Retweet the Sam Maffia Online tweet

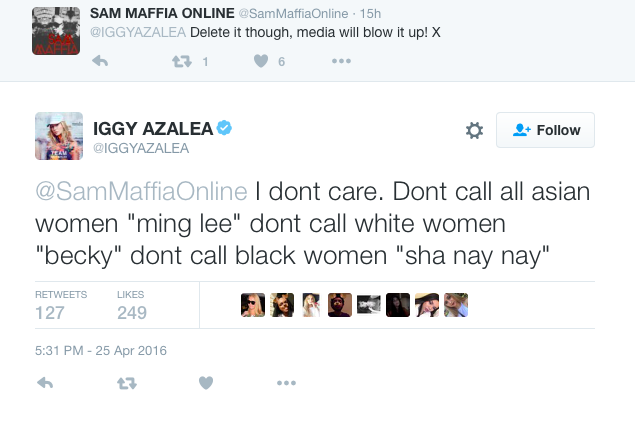181,61
